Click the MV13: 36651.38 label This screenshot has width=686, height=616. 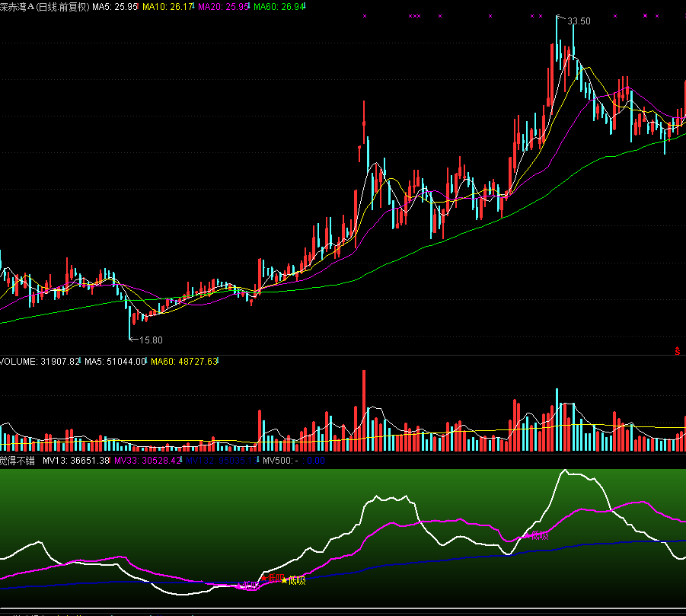pos(76,460)
